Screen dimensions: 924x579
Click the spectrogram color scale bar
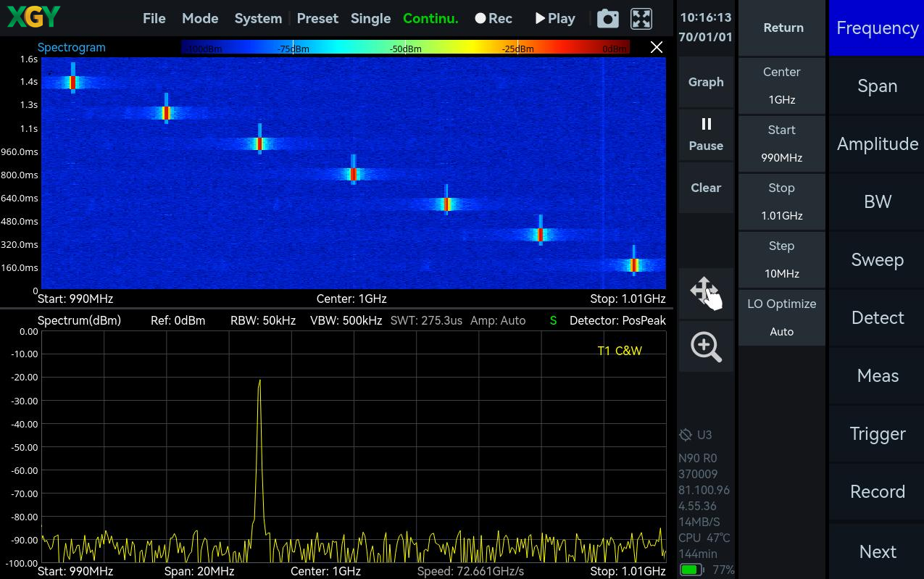pyautogui.click(x=406, y=48)
